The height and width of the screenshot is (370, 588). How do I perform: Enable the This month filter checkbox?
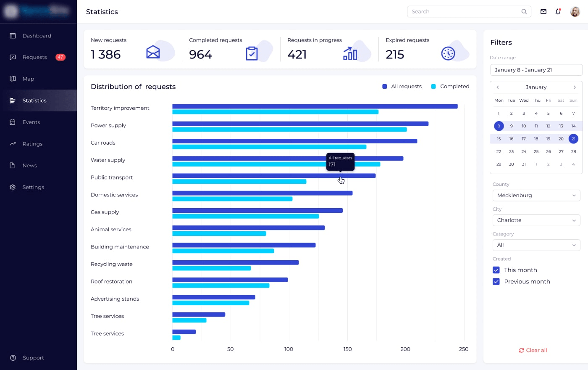(496, 270)
